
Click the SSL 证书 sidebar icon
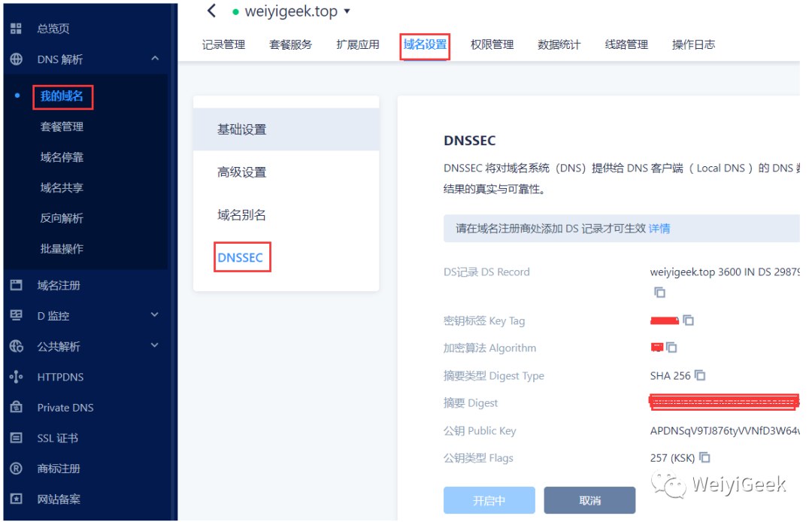[x=16, y=438]
